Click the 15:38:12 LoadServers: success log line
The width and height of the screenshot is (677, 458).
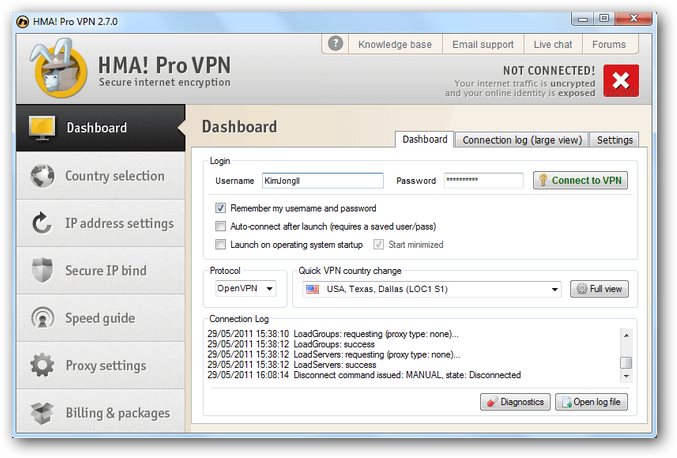291,365
